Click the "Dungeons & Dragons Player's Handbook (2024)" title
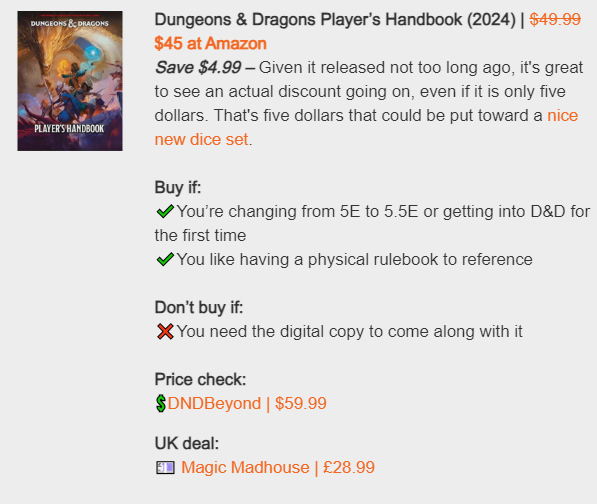Image resolution: width=597 pixels, height=504 pixels. pyautogui.click(x=335, y=19)
